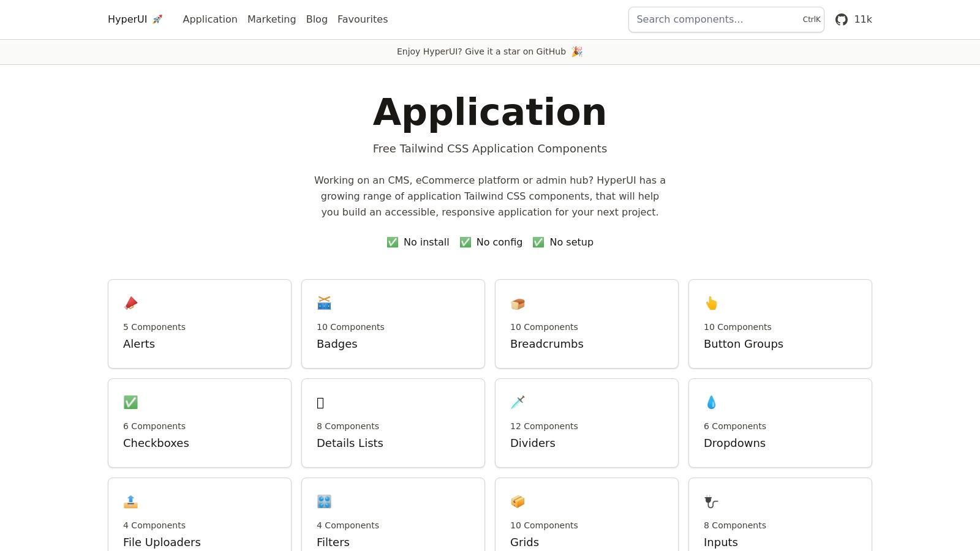This screenshot has height=551, width=980.
Task: Click the water droplet icon on Dropdowns card
Action: (x=711, y=402)
